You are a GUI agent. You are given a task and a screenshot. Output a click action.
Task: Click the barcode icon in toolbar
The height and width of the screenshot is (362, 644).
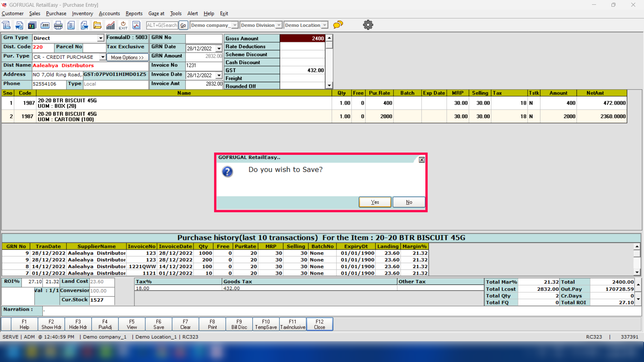[45, 25]
